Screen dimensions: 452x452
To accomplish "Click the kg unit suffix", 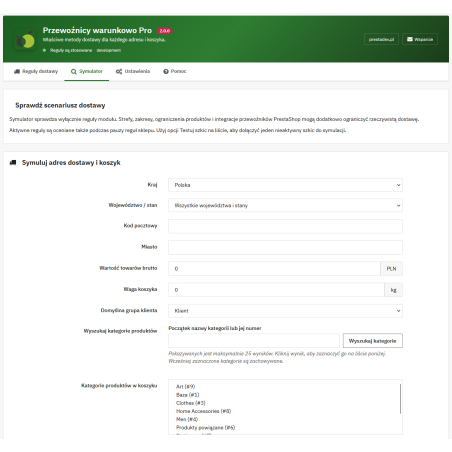I will [393, 290].
